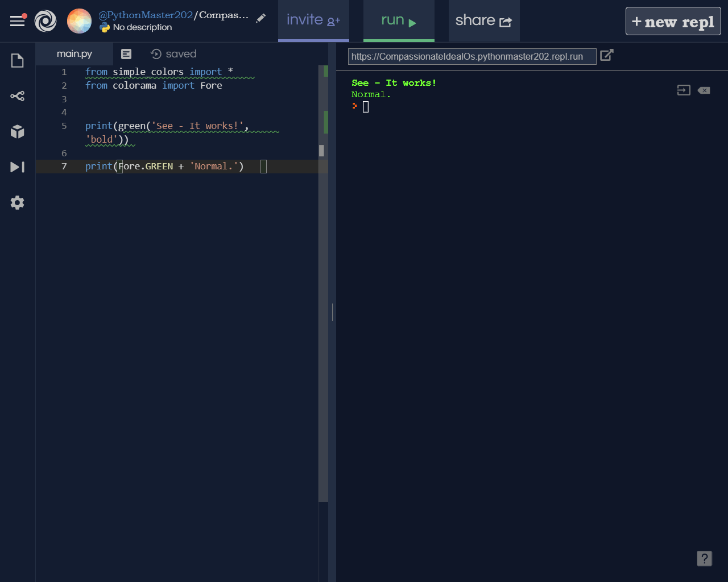The height and width of the screenshot is (582, 728).
Task: Open the user avatar profile picture
Action: [79, 21]
